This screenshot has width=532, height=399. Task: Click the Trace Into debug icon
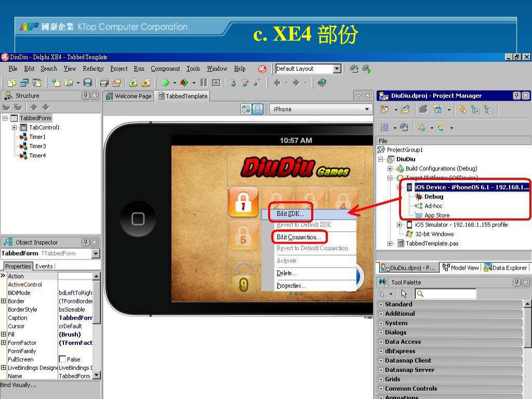point(233,83)
